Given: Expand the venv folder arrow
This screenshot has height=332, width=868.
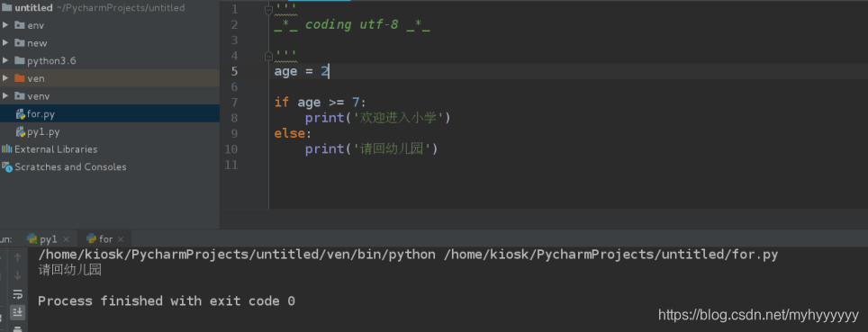Looking at the screenshot, I should coord(5,95).
